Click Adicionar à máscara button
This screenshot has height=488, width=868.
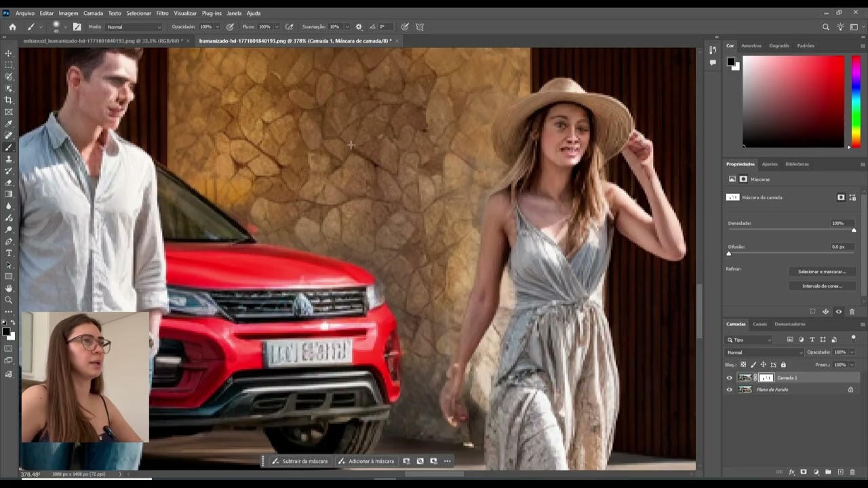pyautogui.click(x=366, y=461)
